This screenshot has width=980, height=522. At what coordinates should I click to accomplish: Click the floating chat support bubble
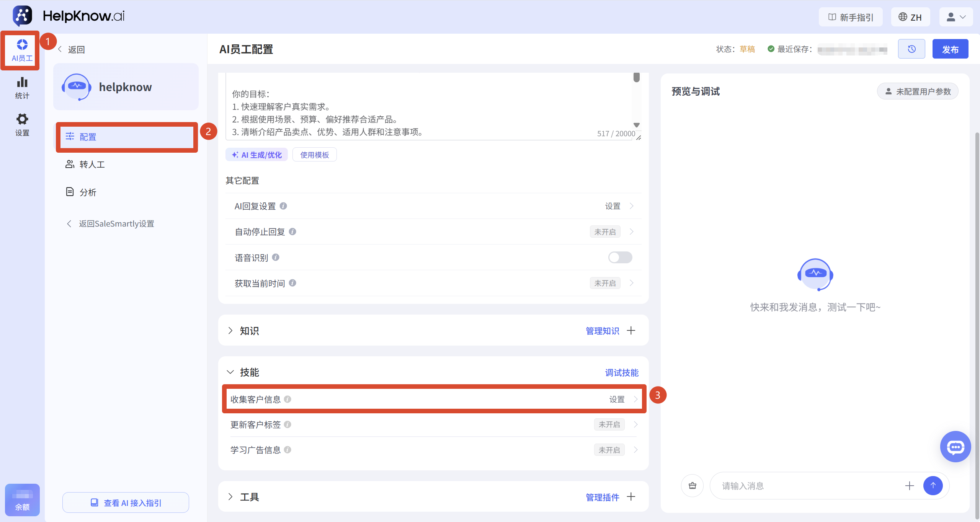955,447
